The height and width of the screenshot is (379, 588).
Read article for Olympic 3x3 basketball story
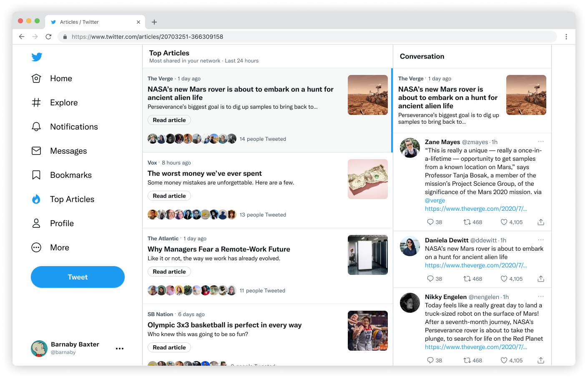[169, 347]
